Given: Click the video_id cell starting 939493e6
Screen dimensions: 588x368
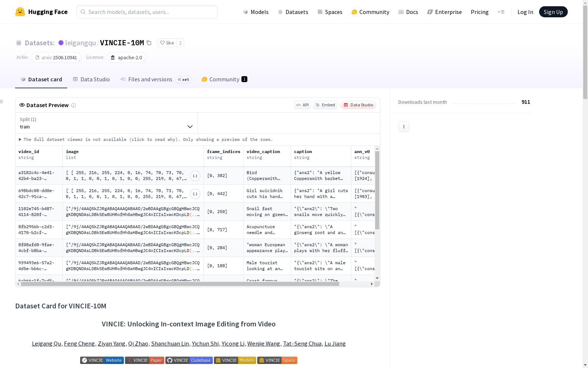Looking at the screenshot, I should tap(39, 266).
